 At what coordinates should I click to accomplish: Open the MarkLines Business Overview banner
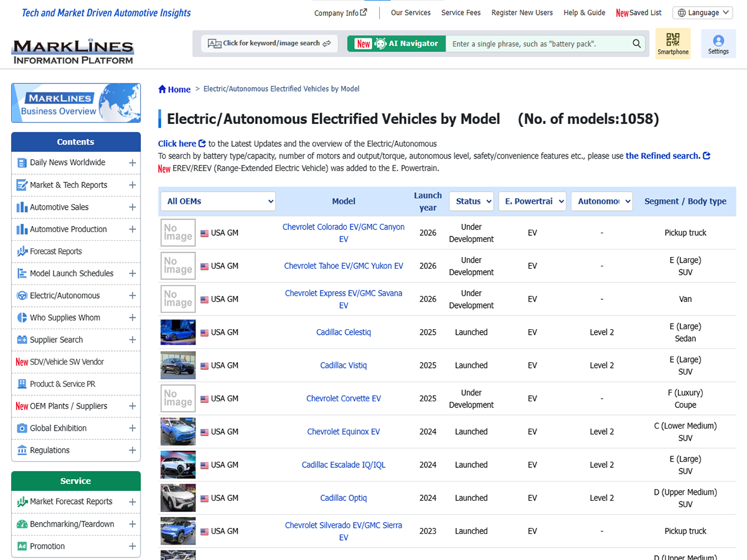tap(76, 103)
